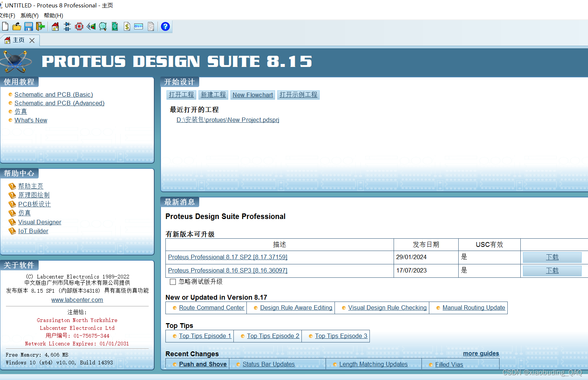This screenshot has width=588, height=380.
Task: Open help with the blue question mark icon
Action: (165, 26)
